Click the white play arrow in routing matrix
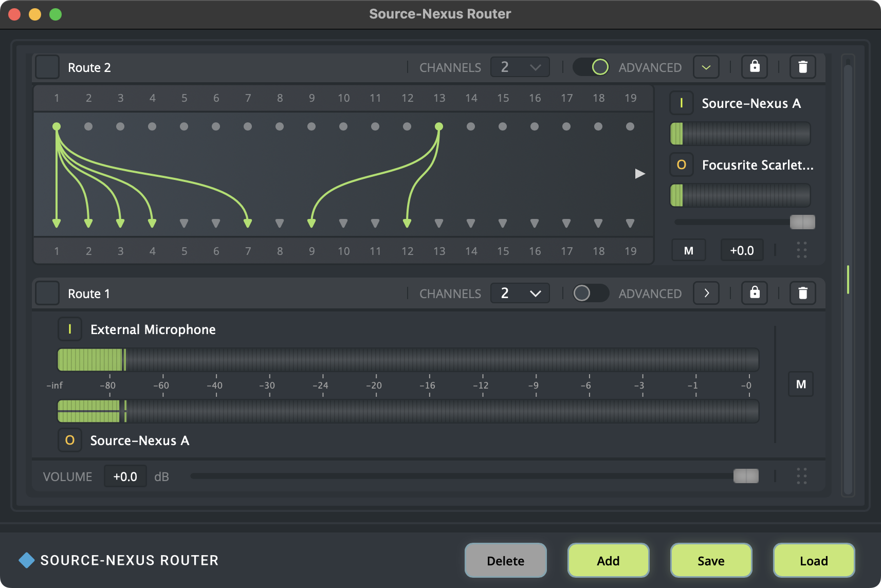The width and height of the screenshot is (881, 588). pyautogui.click(x=640, y=174)
